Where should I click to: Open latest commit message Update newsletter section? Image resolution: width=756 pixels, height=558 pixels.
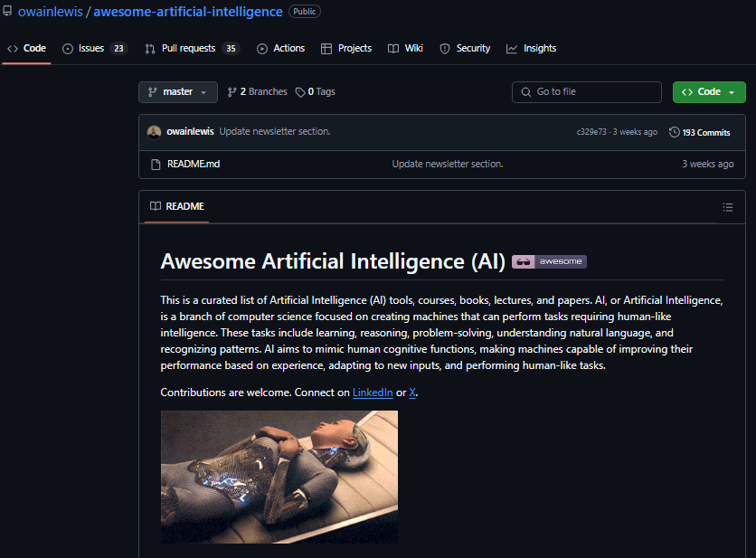point(275,131)
